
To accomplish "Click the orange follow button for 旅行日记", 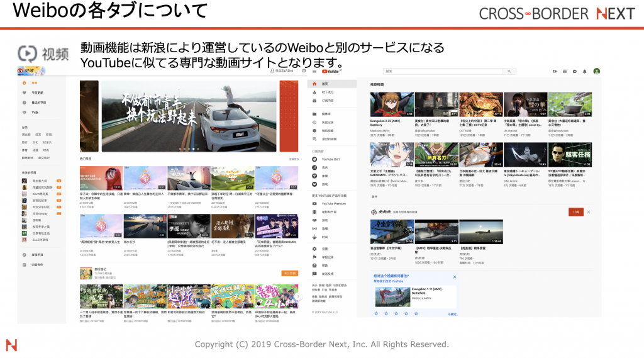I will pos(289,273).
